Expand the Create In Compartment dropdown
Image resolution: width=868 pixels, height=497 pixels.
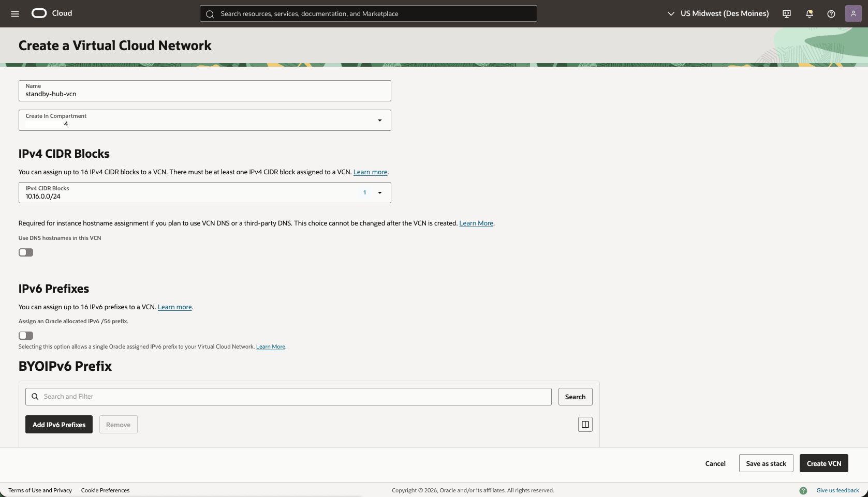pyautogui.click(x=379, y=120)
